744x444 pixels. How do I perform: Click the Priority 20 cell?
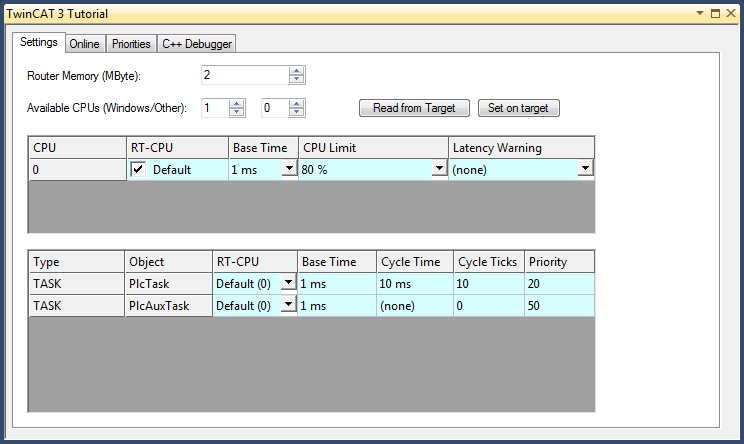(559, 284)
